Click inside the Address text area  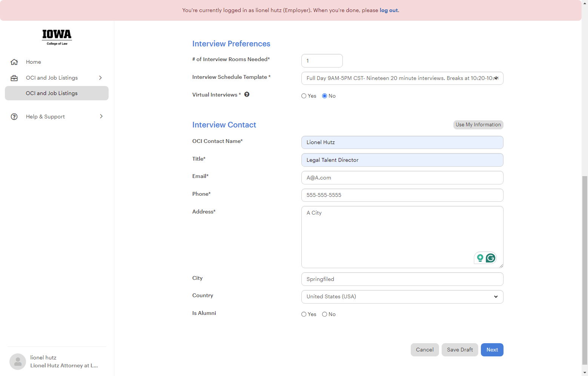coord(402,237)
